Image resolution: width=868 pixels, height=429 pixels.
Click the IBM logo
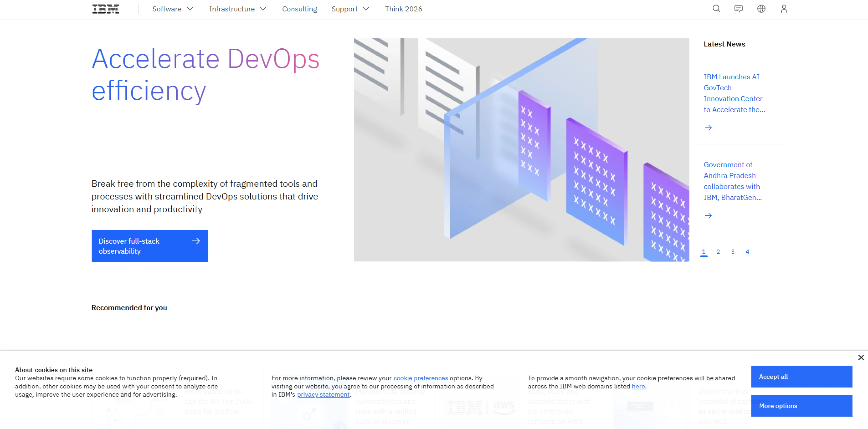[106, 9]
